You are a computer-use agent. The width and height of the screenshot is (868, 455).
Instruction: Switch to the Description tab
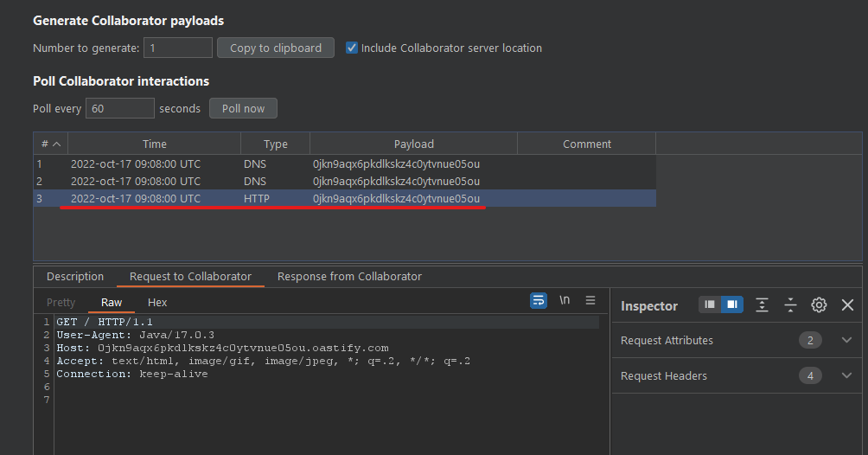75,277
